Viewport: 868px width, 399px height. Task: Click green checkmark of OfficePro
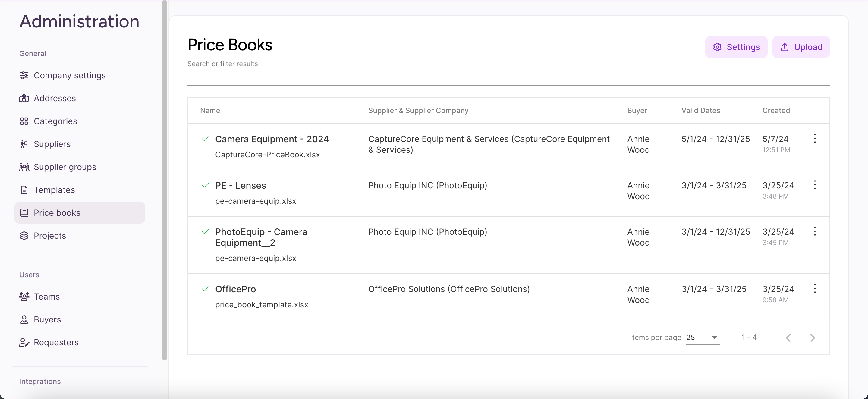coord(205,289)
